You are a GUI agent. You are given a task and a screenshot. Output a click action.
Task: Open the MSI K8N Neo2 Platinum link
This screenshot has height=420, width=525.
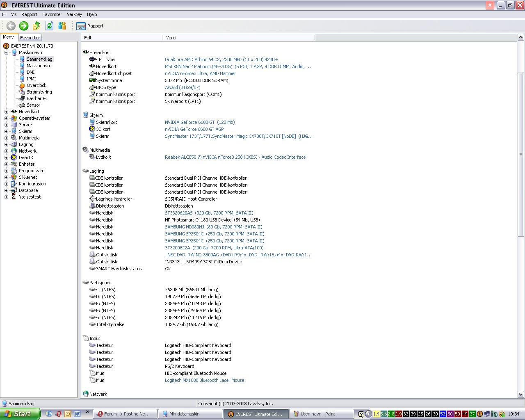point(238,66)
